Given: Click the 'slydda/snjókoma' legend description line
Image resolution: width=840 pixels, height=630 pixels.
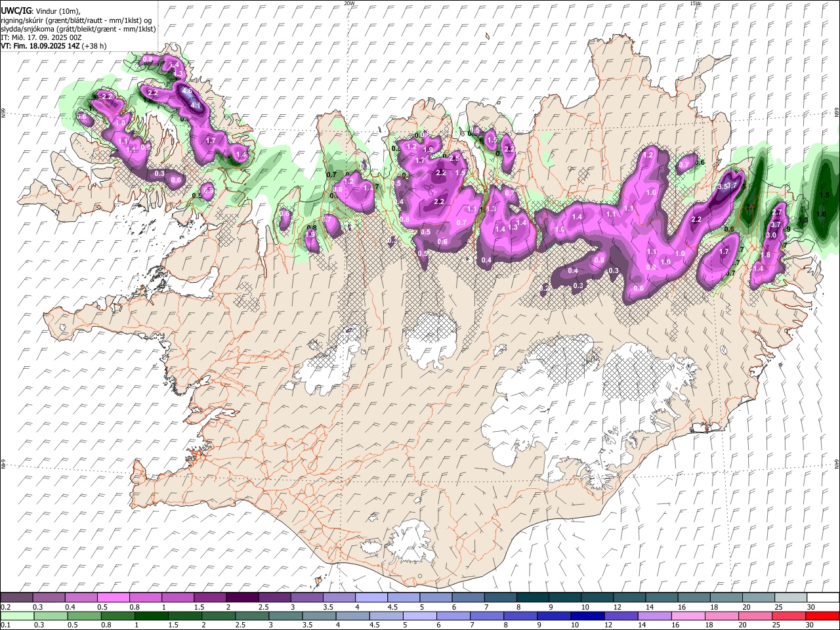Looking at the screenshot, I should [78, 29].
